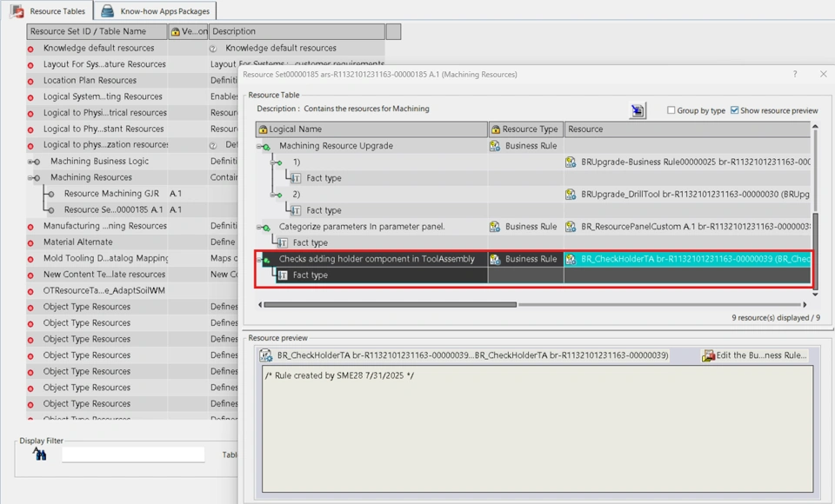Click the BR_ResourcePanelCustom resource icon
Image resolution: width=835 pixels, height=504 pixels.
pos(571,227)
